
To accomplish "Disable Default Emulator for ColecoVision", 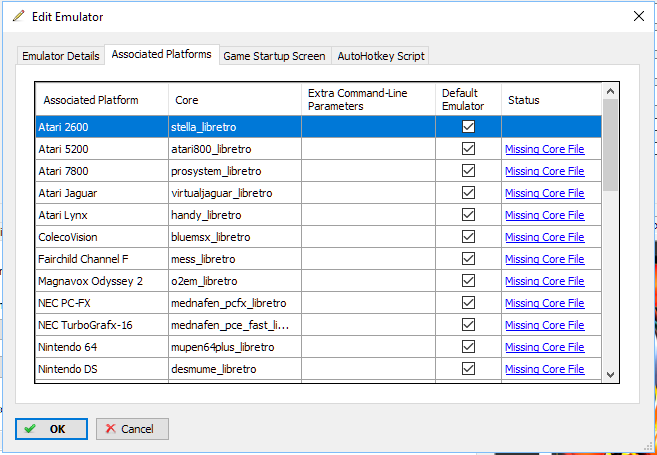I will (x=468, y=237).
